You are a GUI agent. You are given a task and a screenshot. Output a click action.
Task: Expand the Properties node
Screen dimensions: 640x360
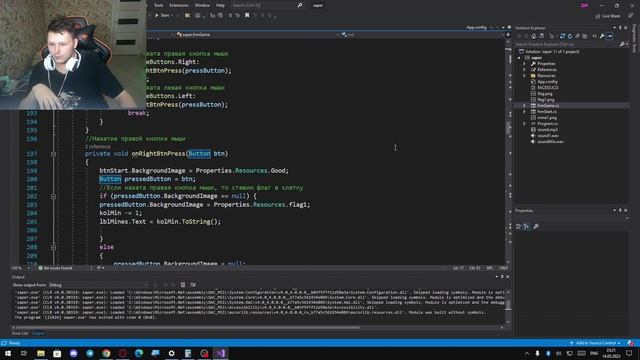(524, 64)
